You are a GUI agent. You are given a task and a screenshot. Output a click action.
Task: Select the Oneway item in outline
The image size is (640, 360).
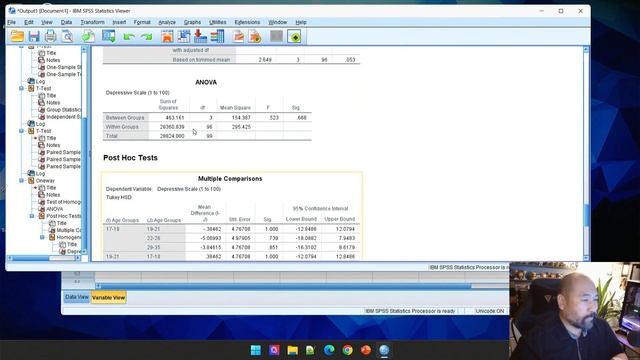45,180
